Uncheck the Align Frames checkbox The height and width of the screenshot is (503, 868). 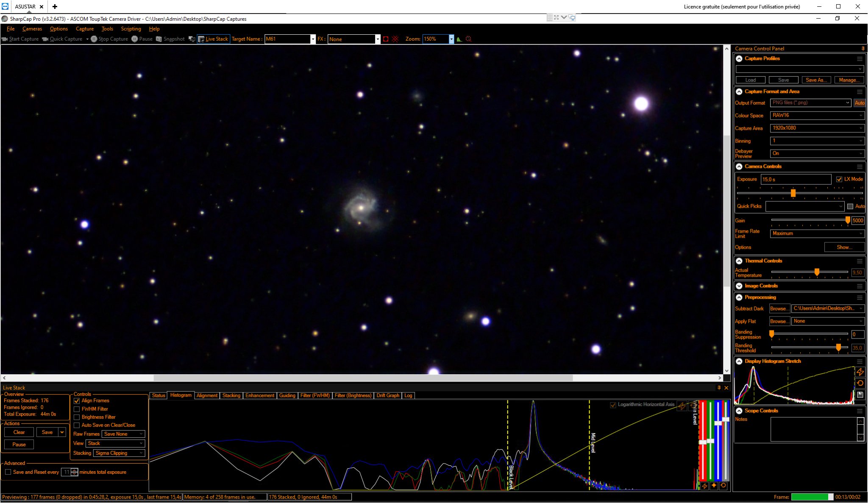(77, 401)
